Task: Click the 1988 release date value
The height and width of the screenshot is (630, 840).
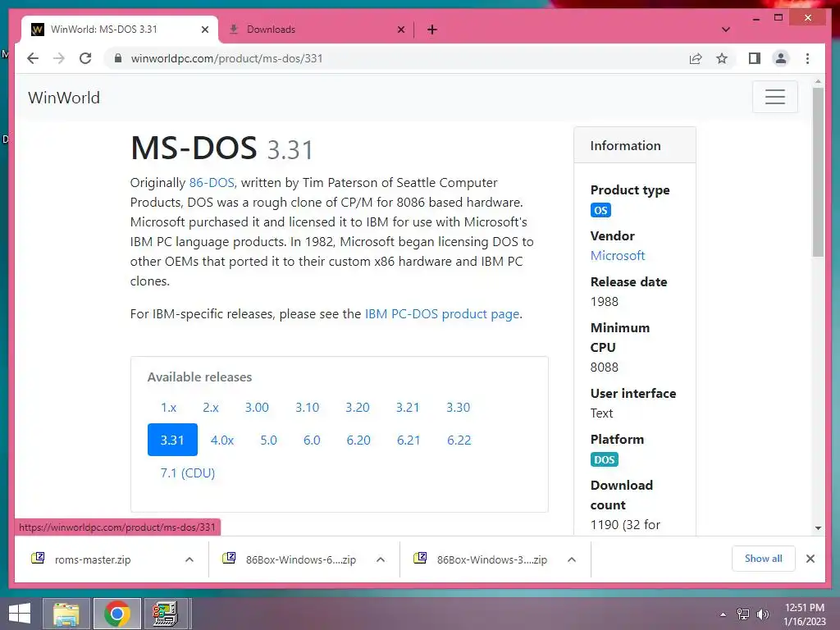Action: click(605, 302)
